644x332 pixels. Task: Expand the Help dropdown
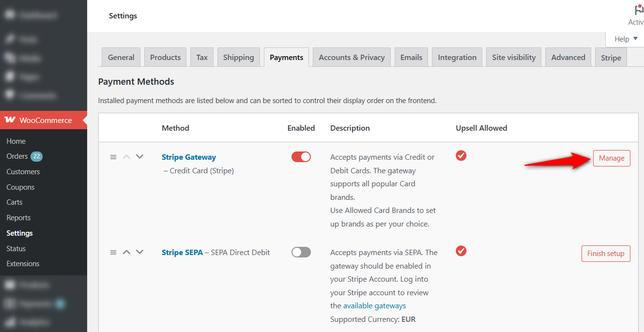[x=626, y=39]
